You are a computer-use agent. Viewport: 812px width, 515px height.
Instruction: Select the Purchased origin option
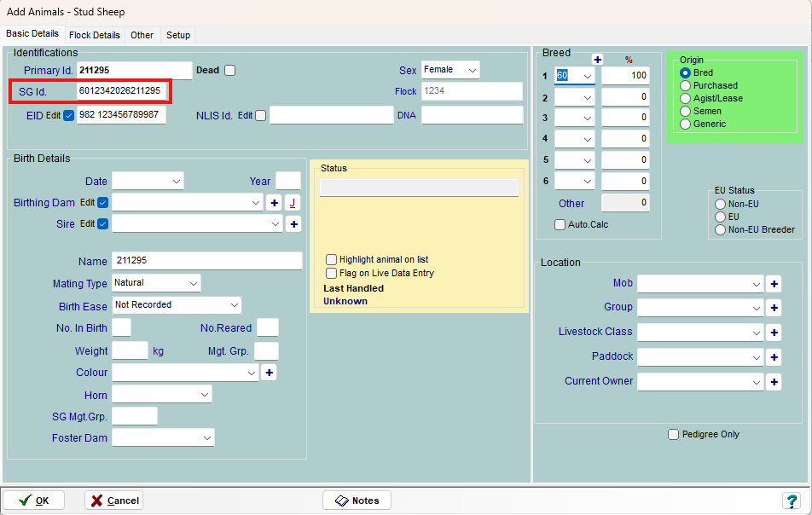point(685,85)
